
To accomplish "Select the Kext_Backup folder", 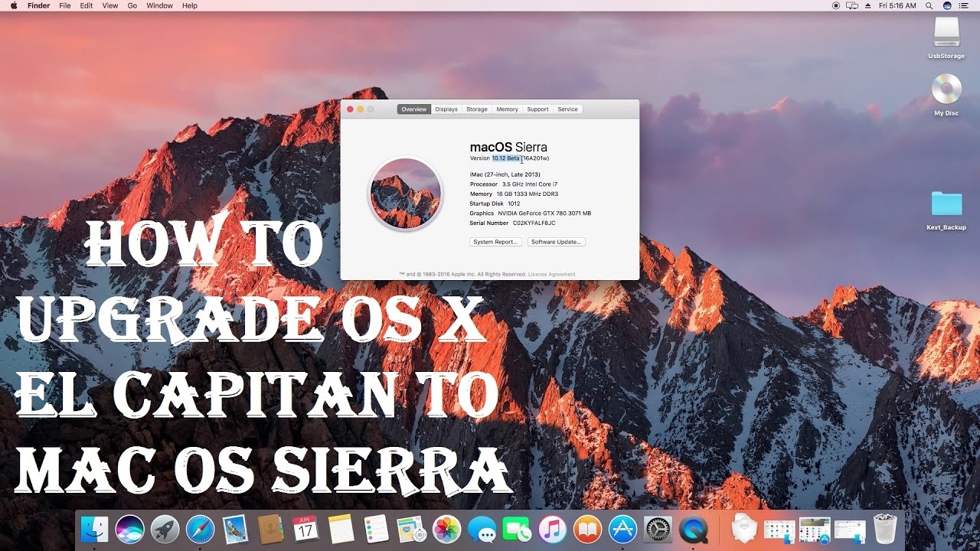I will 946,210.
